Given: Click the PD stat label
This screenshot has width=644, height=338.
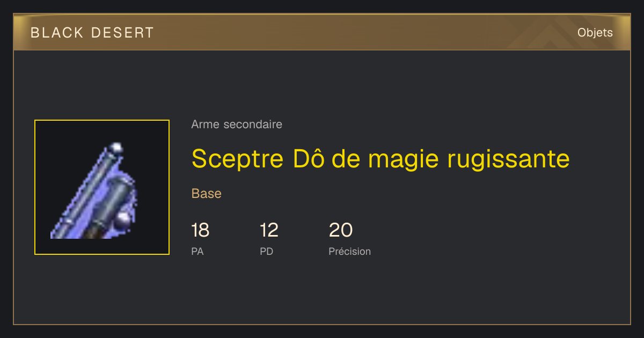Looking at the screenshot, I should click(267, 252).
